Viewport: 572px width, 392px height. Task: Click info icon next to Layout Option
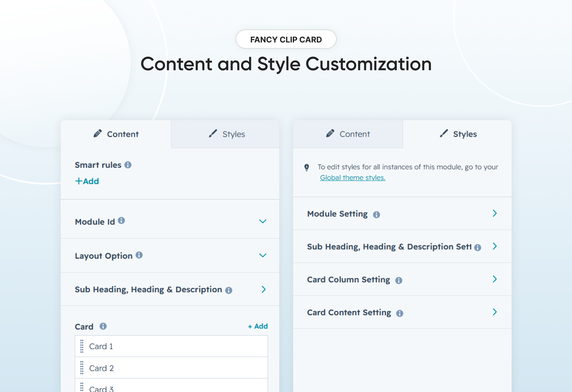click(139, 255)
